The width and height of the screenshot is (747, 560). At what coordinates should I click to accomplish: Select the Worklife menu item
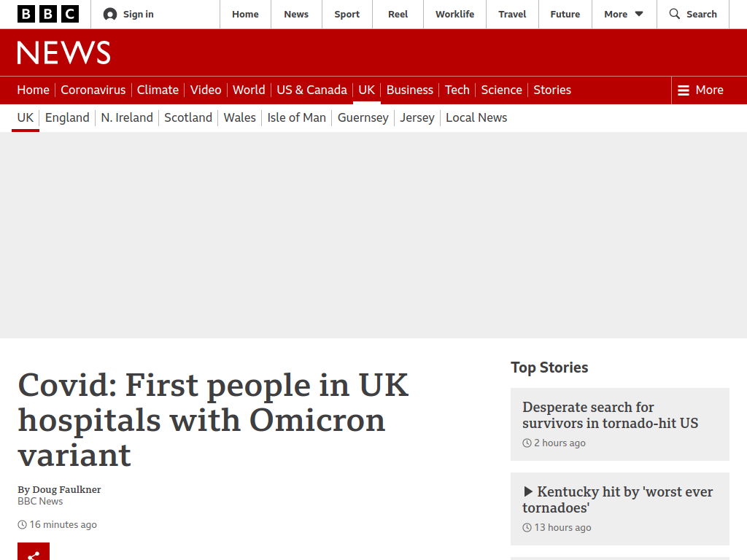click(x=455, y=15)
